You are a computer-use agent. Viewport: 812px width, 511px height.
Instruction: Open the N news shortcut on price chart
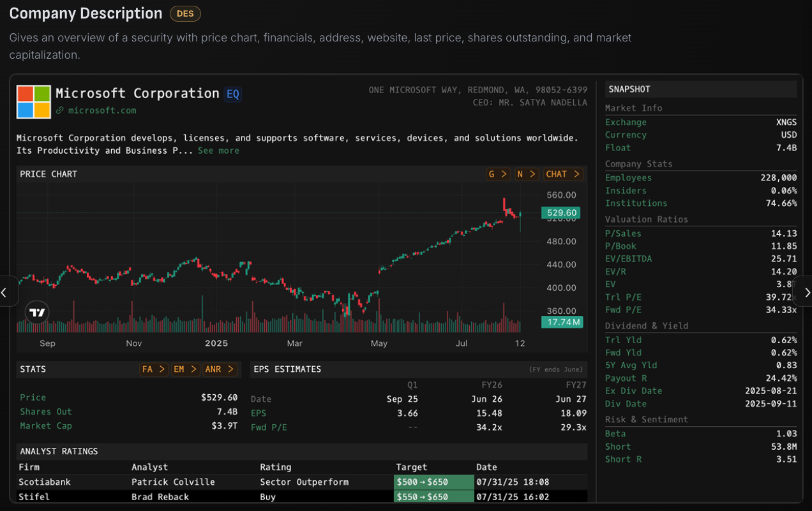pos(527,174)
